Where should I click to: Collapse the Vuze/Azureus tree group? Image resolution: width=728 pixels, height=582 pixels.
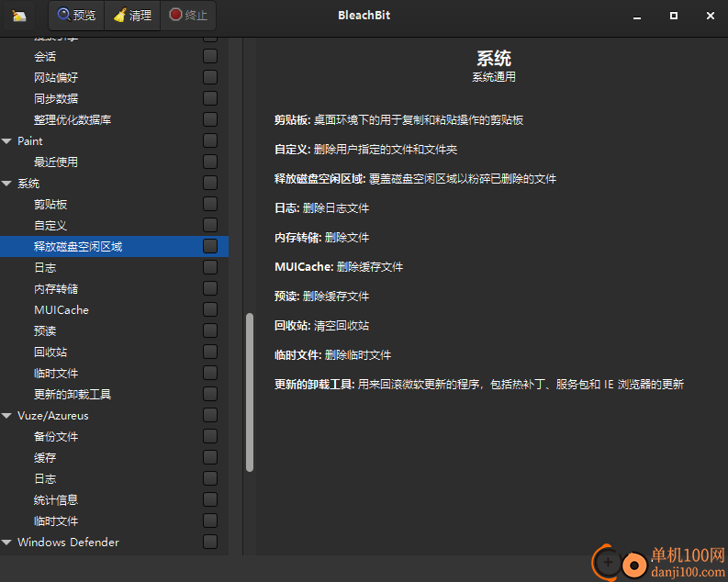click(6, 416)
